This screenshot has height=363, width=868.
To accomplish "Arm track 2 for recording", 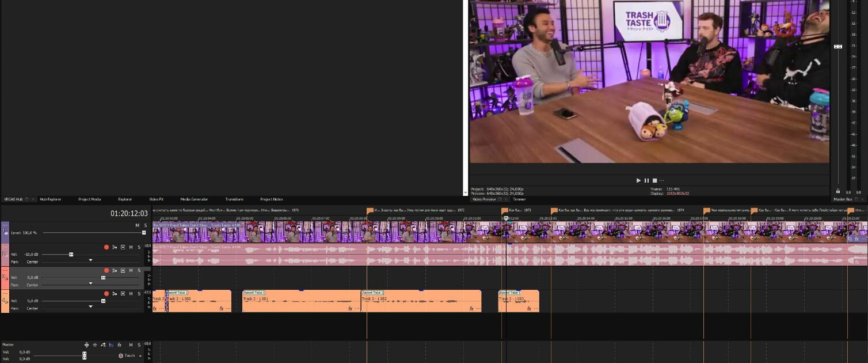I will tap(106, 247).
